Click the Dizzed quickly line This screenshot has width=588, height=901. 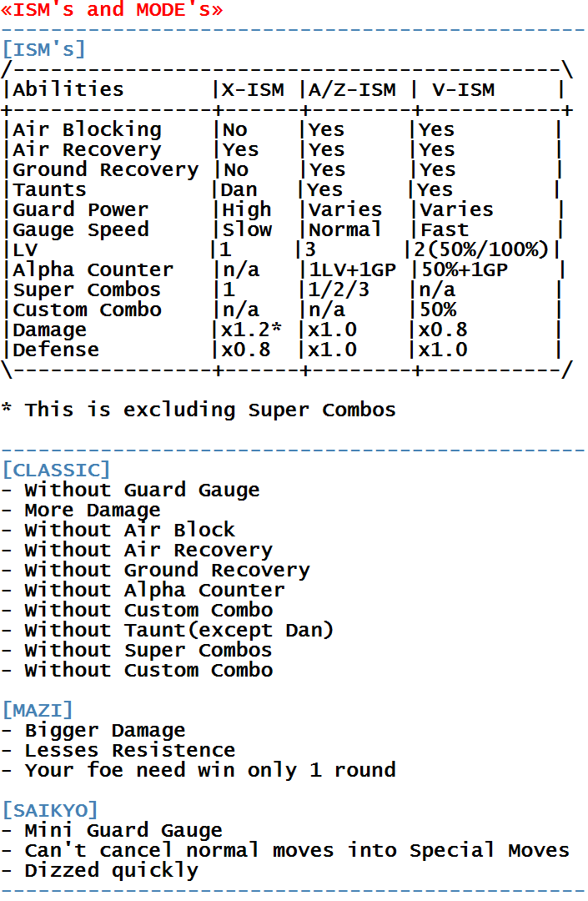[100, 870]
